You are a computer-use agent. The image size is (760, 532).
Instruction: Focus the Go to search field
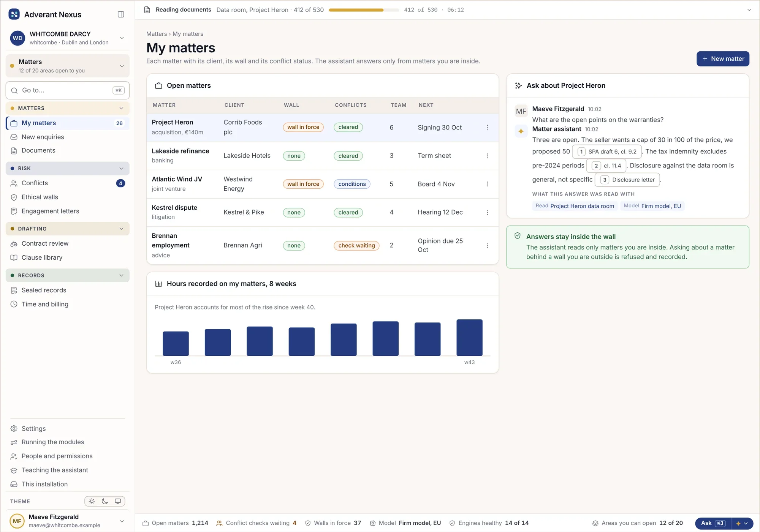(x=68, y=90)
